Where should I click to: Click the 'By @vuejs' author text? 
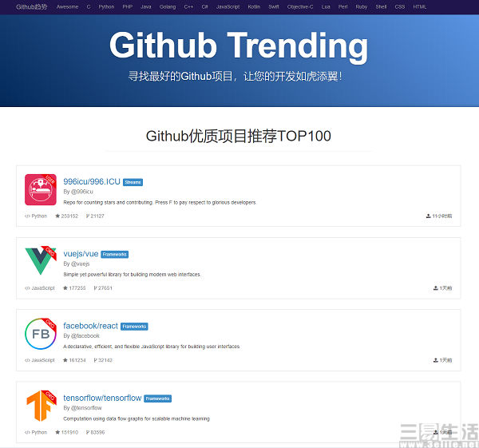tap(77, 264)
